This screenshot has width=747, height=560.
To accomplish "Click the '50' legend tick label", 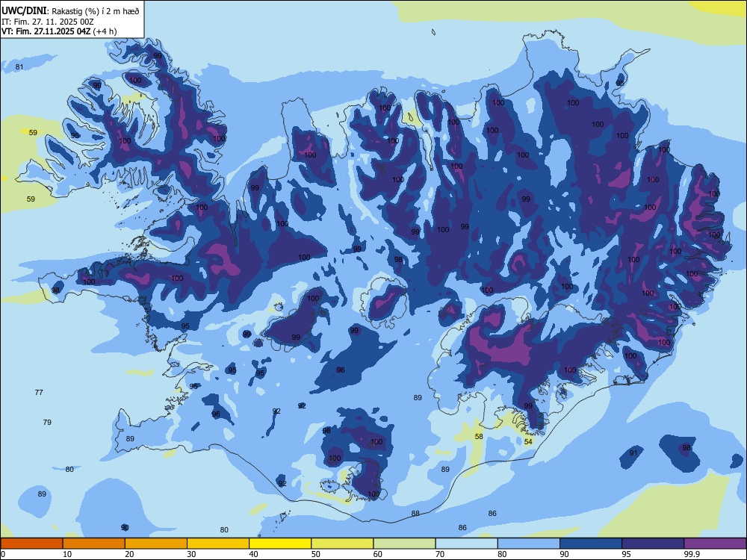I will click(316, 554).
